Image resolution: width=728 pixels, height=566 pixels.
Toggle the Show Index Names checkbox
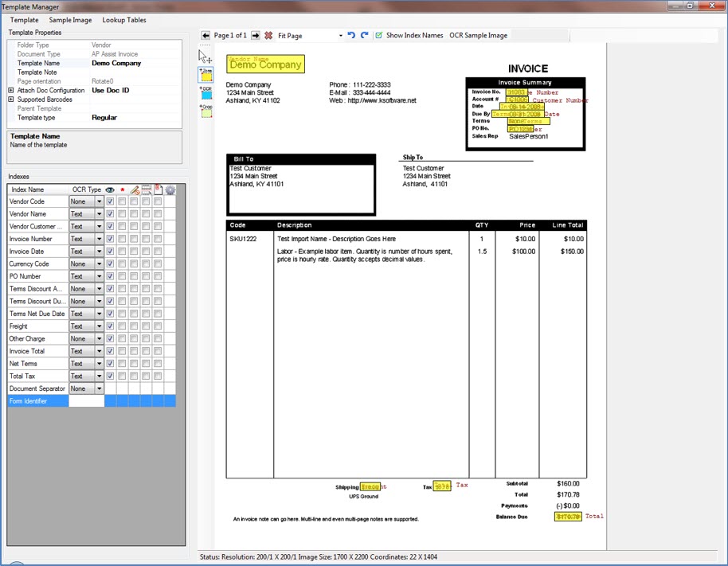point(379,36)
